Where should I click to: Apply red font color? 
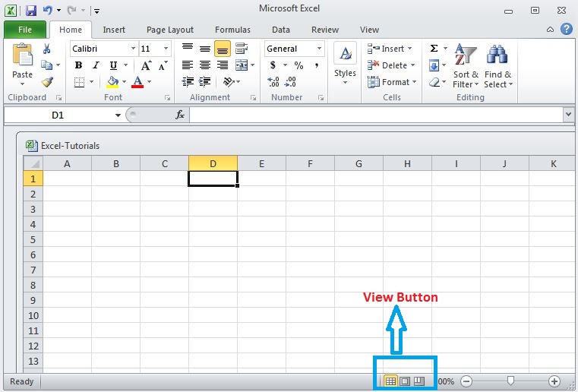tap(137, 82)
